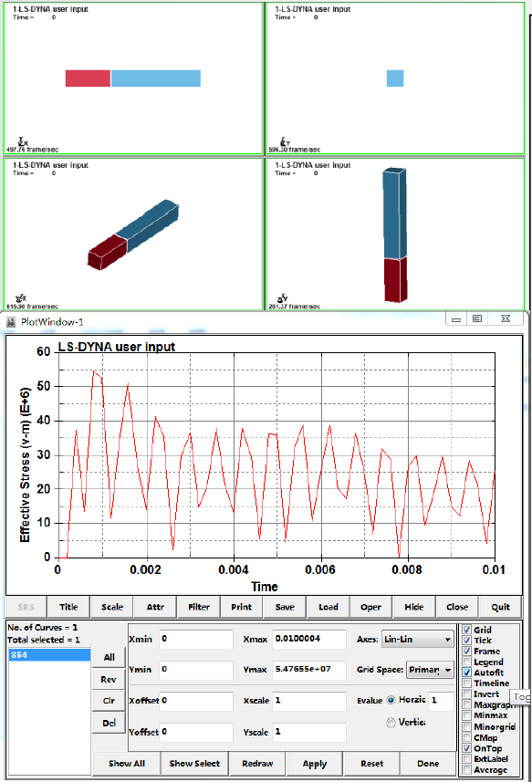Click the Xmax input field
532x782 pixels.
coord(309,640)
